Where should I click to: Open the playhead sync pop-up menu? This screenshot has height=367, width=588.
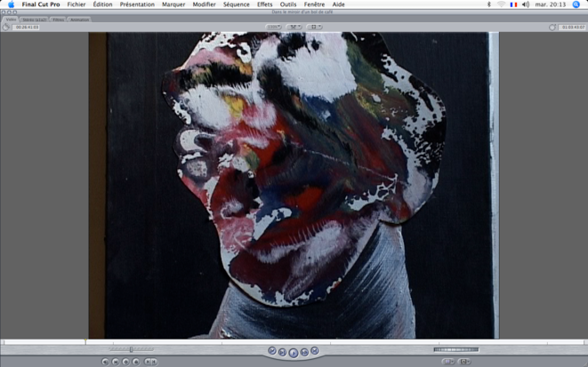pos(294,27)
